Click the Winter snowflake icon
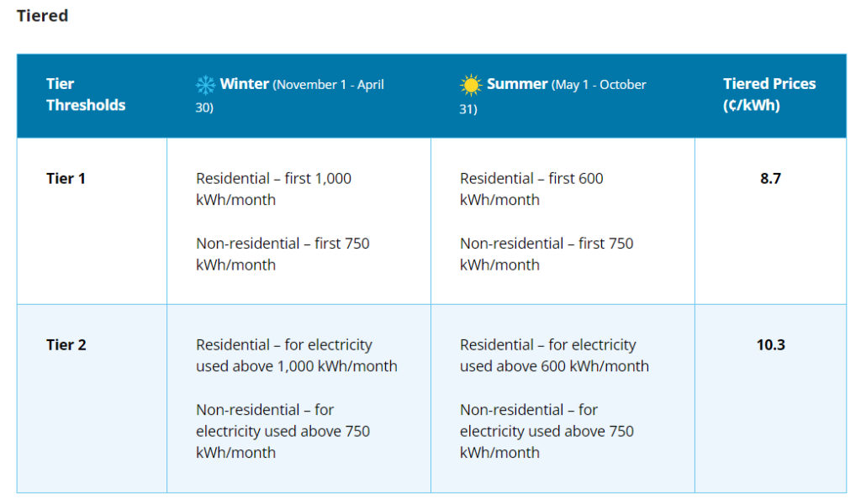The image size is (861, 504). [x=205, y=85]
